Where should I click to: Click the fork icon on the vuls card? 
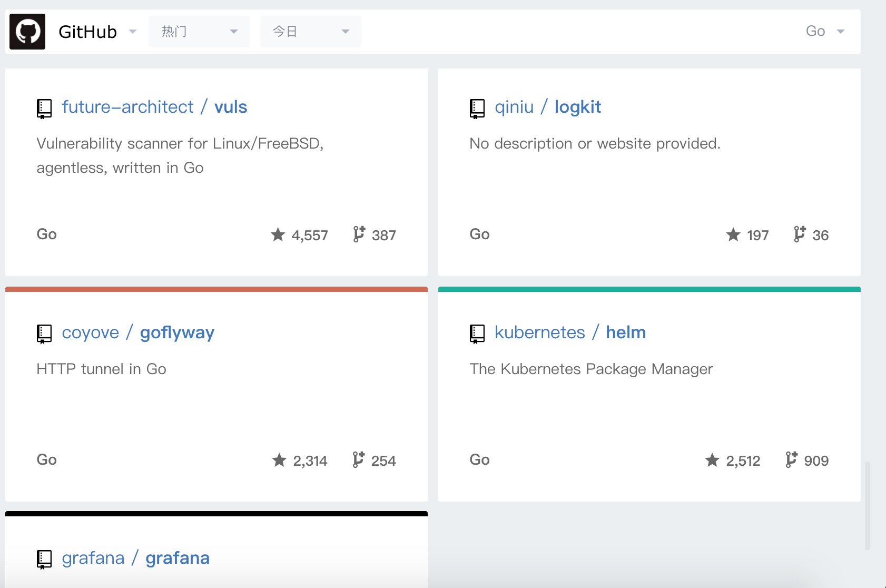tap(359, 234)
